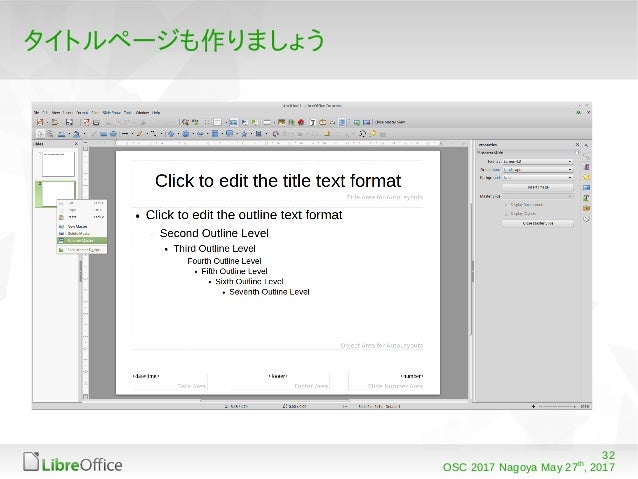Adjust the zoom slider in status bar
Image resolution: width=638 pixels, height=479 pixels.
[557, 406]
